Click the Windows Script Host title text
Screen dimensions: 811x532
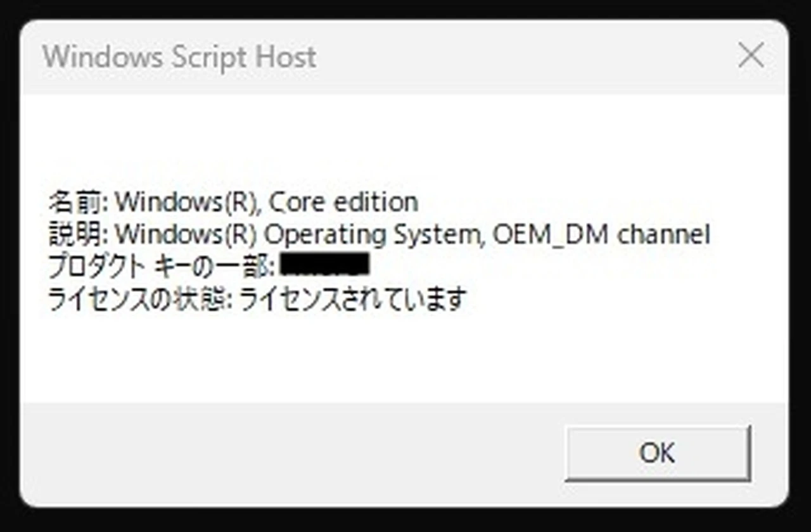[x=179, y=57]
